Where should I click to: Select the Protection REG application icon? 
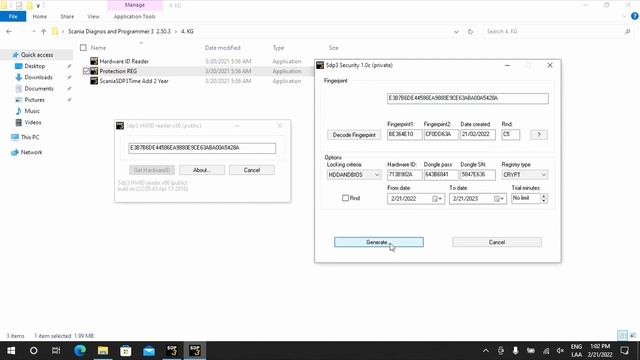tap(94, 71)
